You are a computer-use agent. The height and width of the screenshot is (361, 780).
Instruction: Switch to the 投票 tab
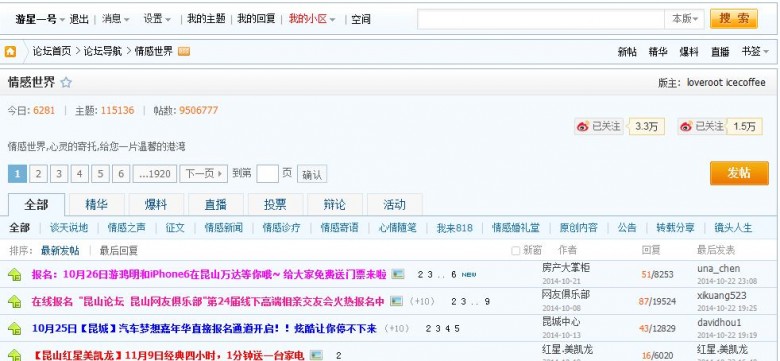(275, 204)
